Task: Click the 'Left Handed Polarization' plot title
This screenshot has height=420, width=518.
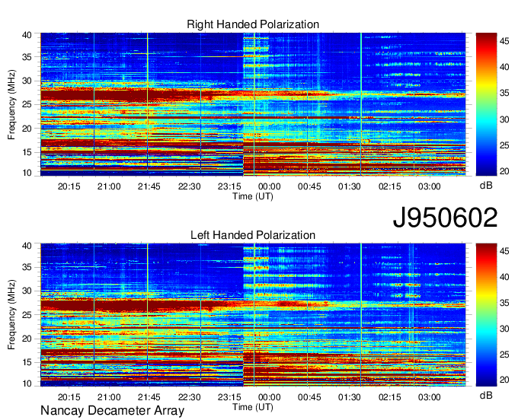Action: pos(253,235)
